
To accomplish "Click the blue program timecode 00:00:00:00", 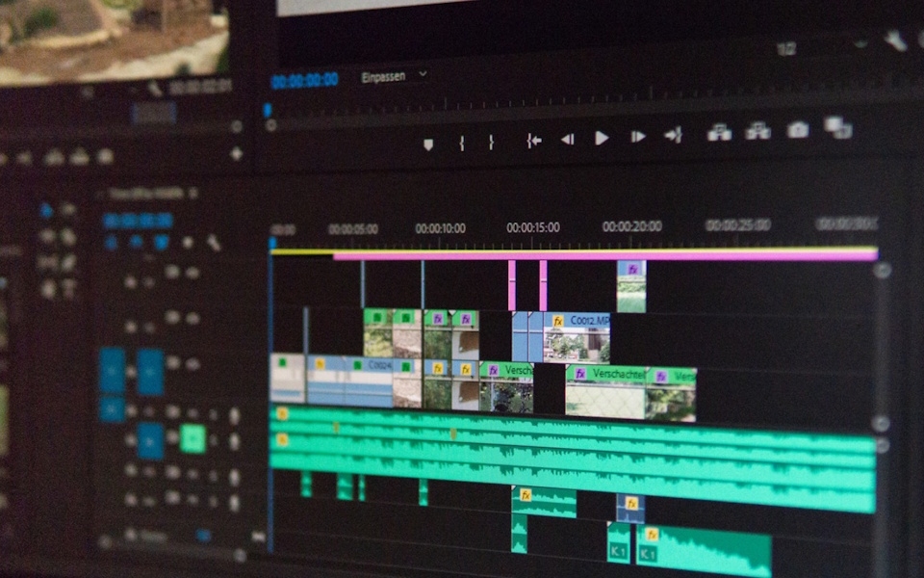I will click(x=305, y=80).
